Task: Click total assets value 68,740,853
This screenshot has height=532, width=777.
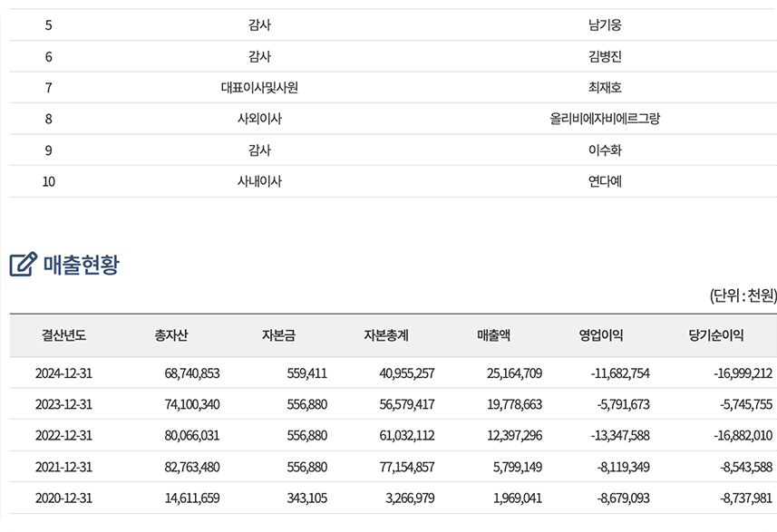Action: pos(192,373)
